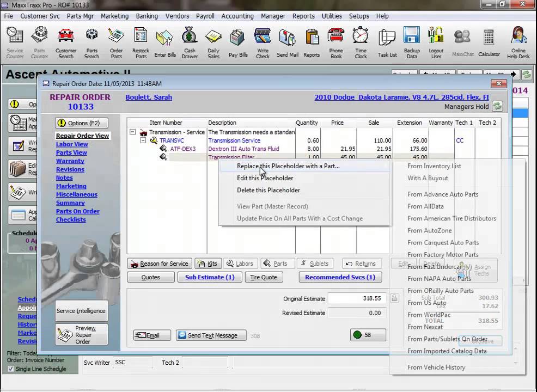This screenshot has height=392, width=537.
Task: Click the Logout User icon
Action: (436, 42)
